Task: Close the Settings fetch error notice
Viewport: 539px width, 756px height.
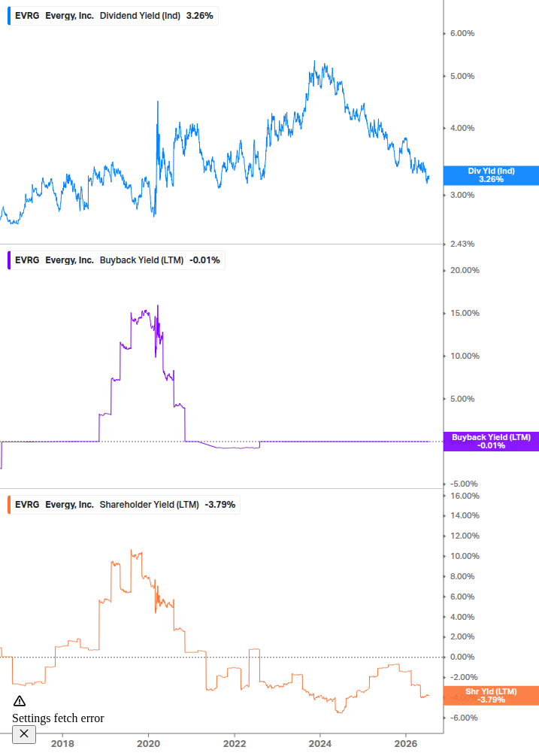Action: [x=23, y=734]
